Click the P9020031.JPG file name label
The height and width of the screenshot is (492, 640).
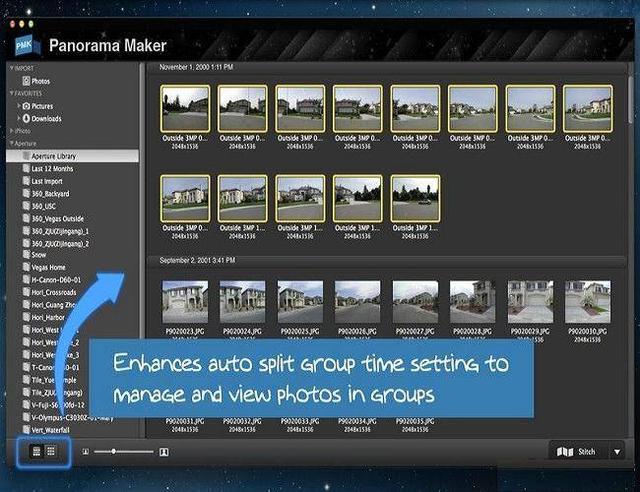[x=185, y=421]
